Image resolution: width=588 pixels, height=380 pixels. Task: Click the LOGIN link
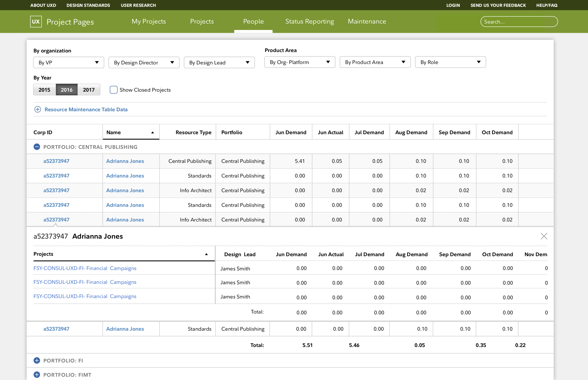click(453, 5)
